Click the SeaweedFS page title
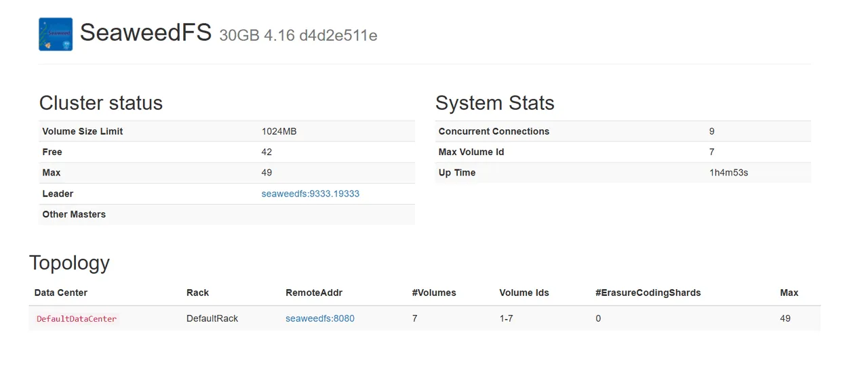This screenshot has height=384, width=868. (x=146, y=33)
